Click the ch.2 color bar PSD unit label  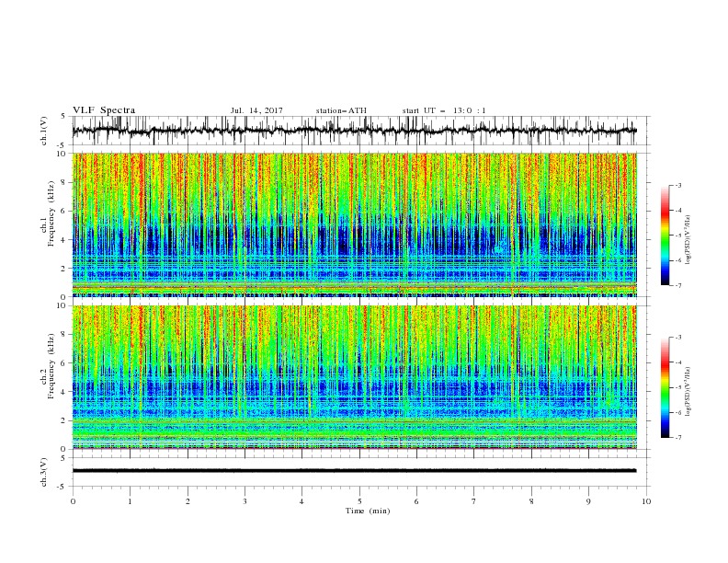point(688,392)
